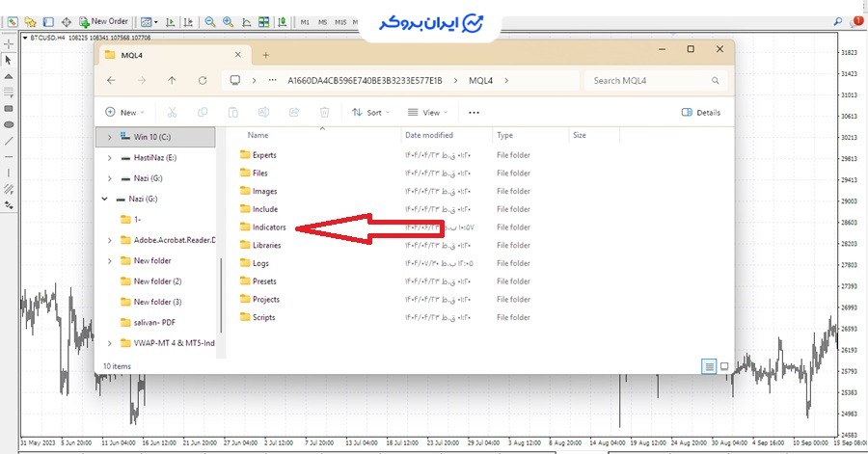The image size is (868, 454).
Task: Navigate back in File Explorer
Action: pyautogui.click(x=112, y=81)
